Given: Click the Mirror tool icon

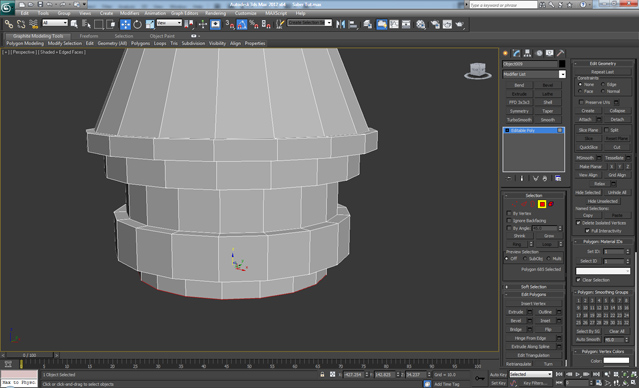Looking at the screenshot, I should [341, 24].
